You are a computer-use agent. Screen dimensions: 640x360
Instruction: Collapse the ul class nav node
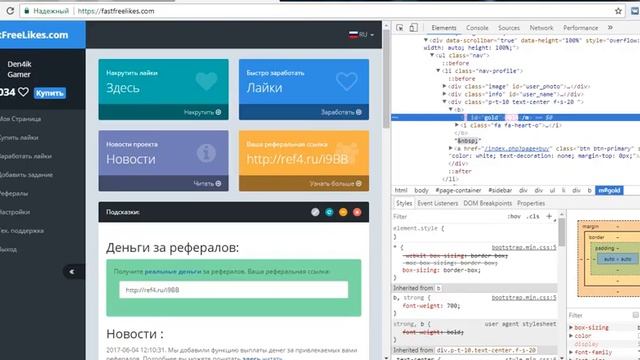[x=432, y=55]
